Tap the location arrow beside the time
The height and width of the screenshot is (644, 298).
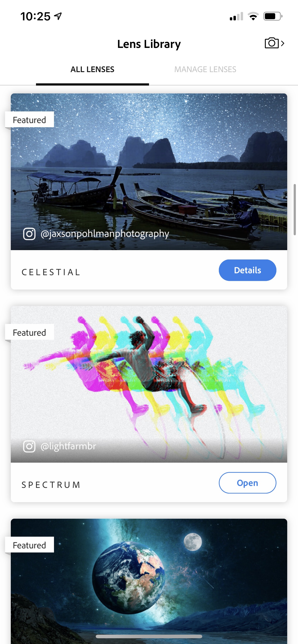click(58, 16)
